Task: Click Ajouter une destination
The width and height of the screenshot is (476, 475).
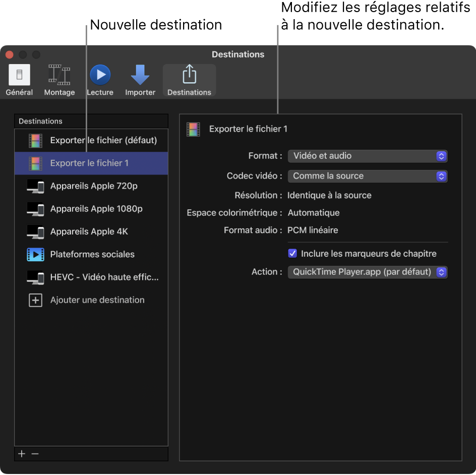Action: pyautogui.click(x=96, y=300)
